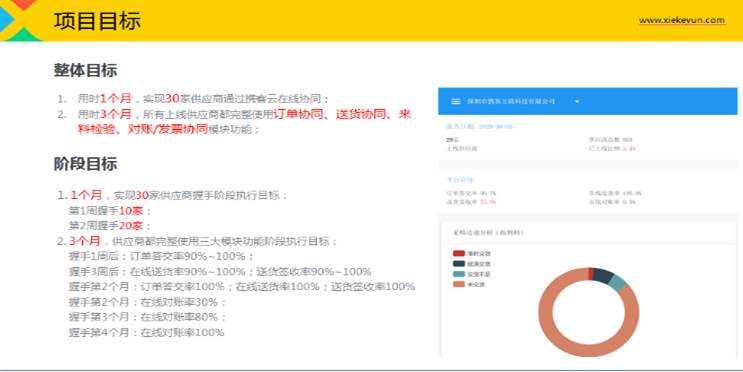The width and height of the screenshot is (743, 372).
Task: Click the teal donut chart segment
Action: (617, 283)
